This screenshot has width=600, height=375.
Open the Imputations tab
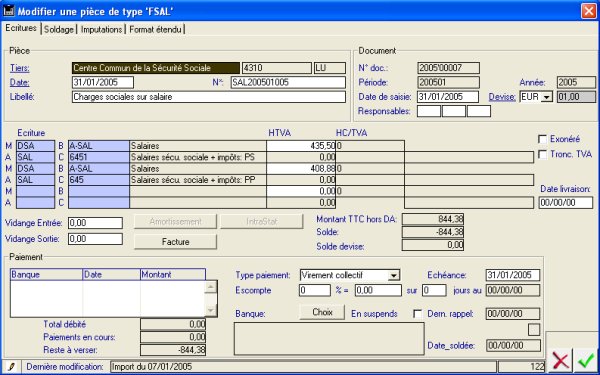[x=101, y=29]
